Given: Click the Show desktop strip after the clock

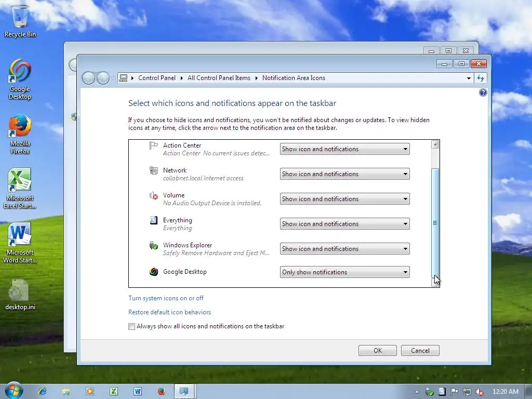Looking at the screenshot, I should point(528,391).
